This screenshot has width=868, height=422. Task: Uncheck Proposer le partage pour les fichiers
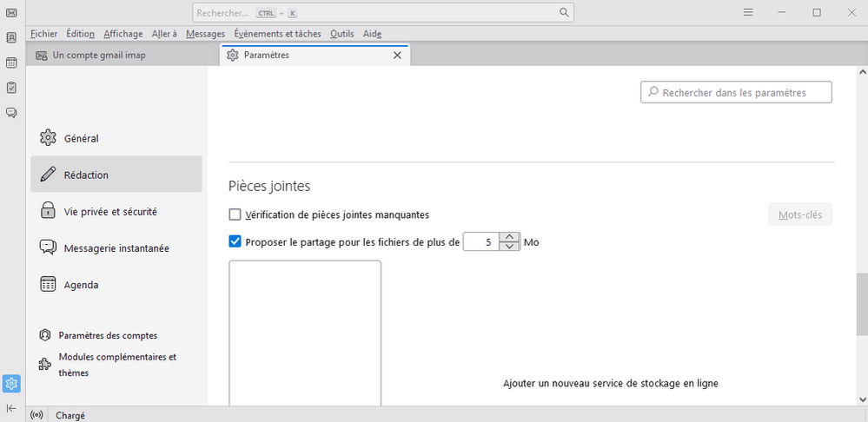pos(235,242)
